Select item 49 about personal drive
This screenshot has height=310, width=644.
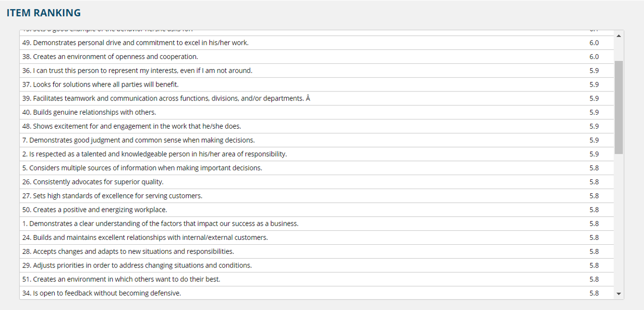click(317, 43)
